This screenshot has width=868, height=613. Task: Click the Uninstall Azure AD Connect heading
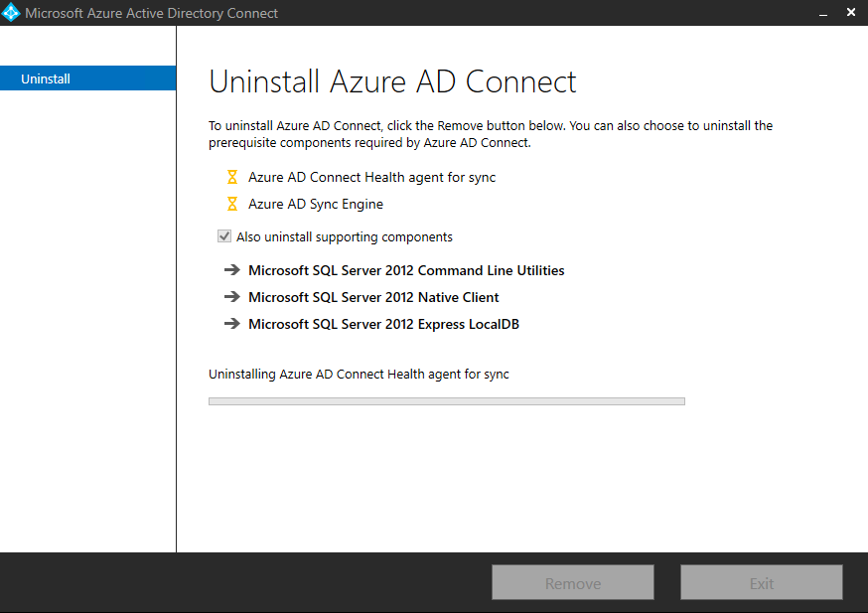coord(392,81)
